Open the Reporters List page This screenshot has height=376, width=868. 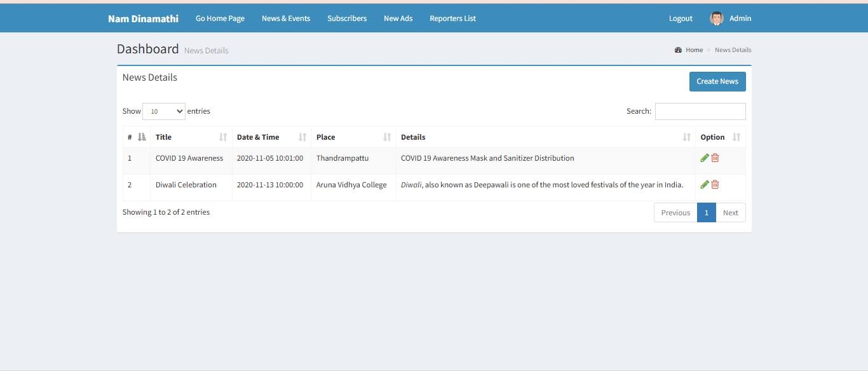click(452, 18)
